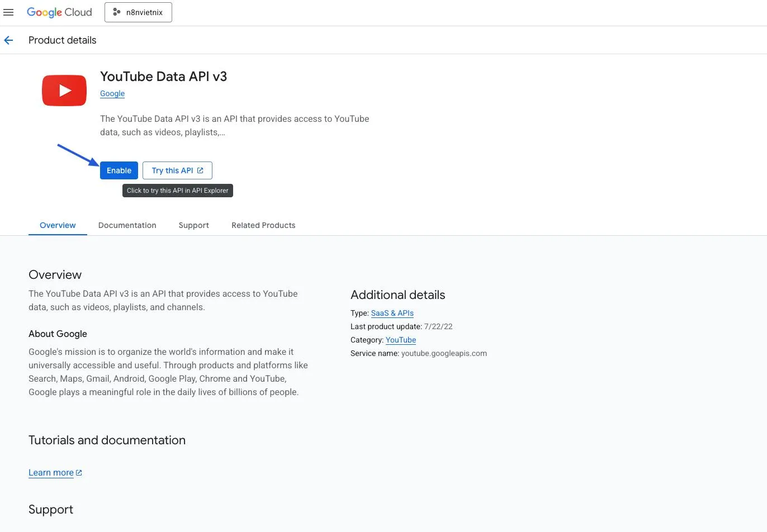Viewport: 767px width, 532px height.
Task: Follow the Learn more documentation link
Action: (x=55, y=473)
